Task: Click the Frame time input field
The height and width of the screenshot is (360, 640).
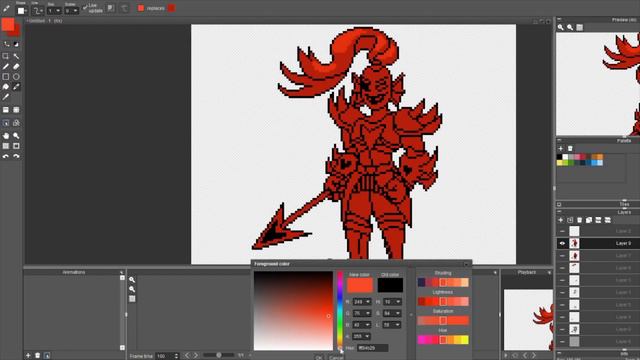Action: (168, 356)
